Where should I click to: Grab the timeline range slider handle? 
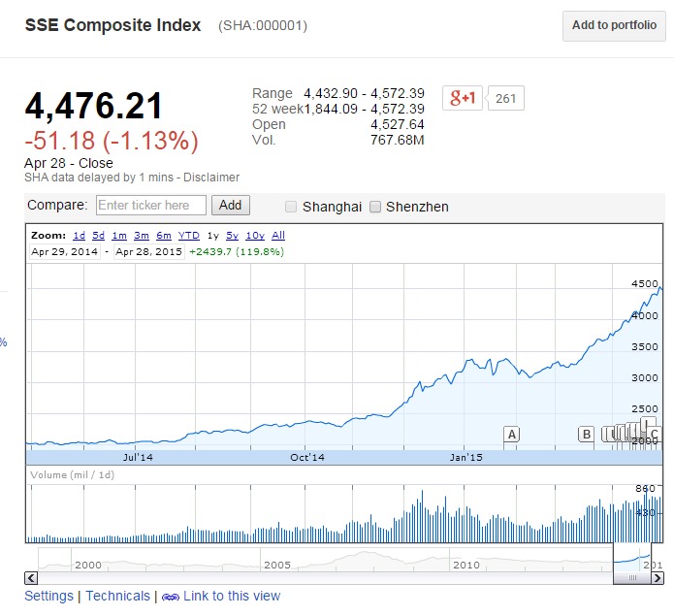[632, 577]
